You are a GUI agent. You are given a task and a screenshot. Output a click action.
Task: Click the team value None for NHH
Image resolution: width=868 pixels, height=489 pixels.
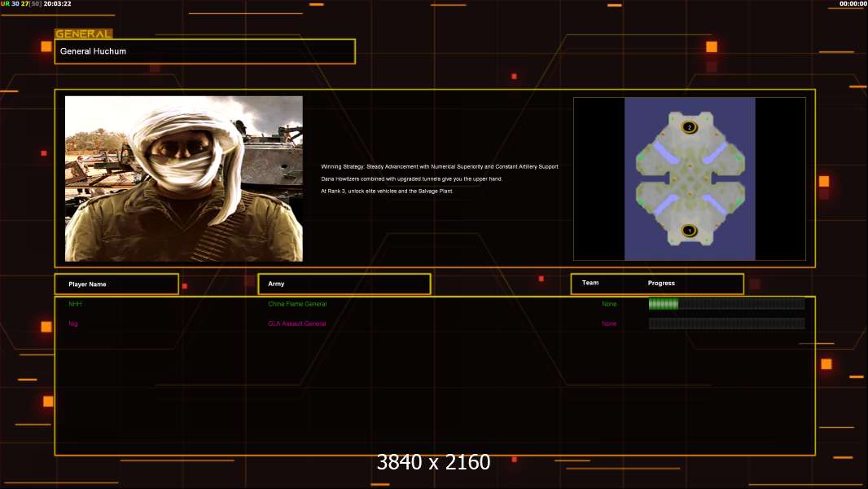[x=609, y=304]
